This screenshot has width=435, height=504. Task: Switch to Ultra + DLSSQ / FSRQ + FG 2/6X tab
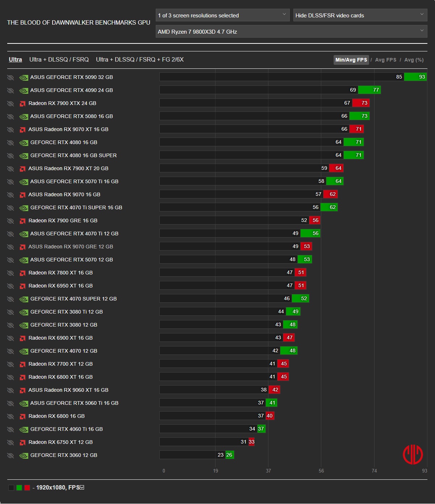tap(140, 59)
